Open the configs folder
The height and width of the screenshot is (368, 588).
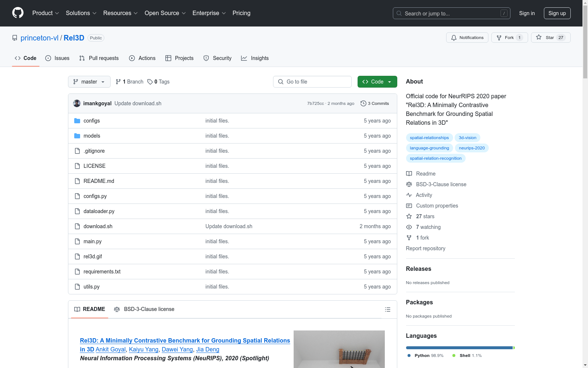pos(92,121)
